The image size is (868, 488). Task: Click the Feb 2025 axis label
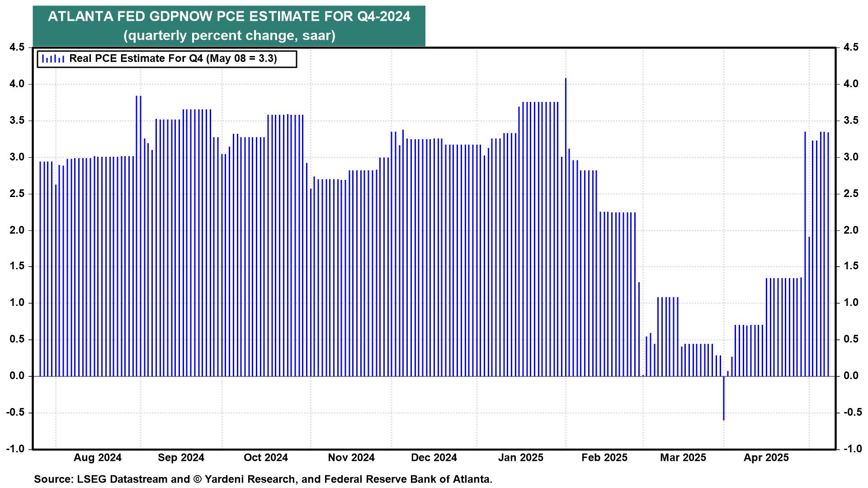click(604, 458)
